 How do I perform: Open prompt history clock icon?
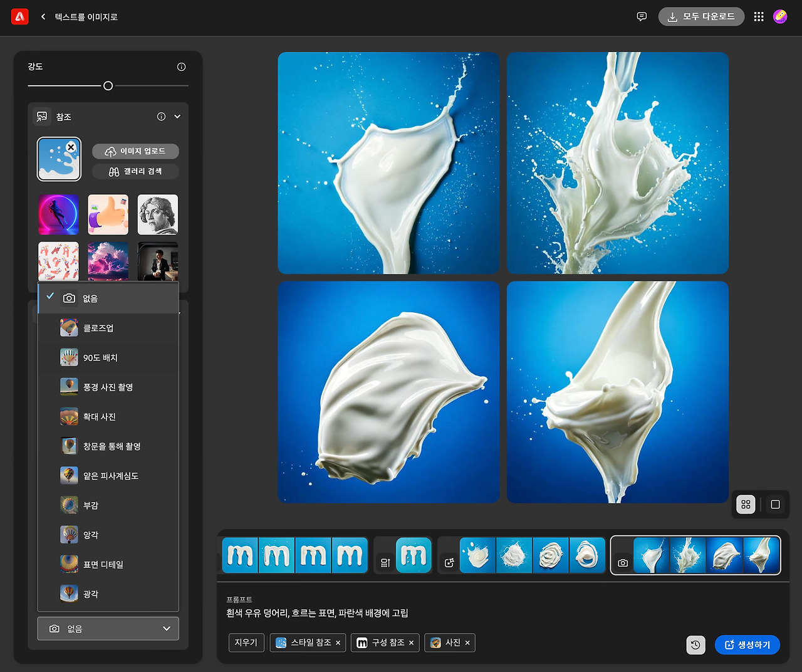coord(695,645)
